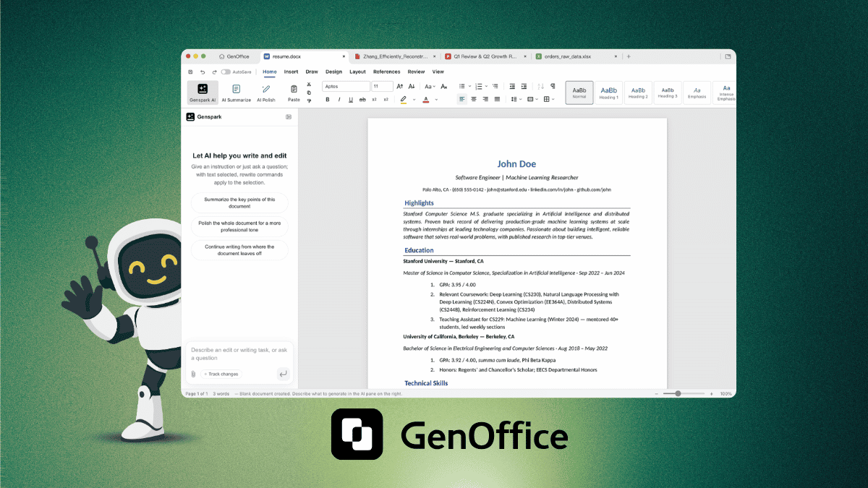Toggle bold formatting
This screenshot has height=488, width=868.
tap(328, 100)
